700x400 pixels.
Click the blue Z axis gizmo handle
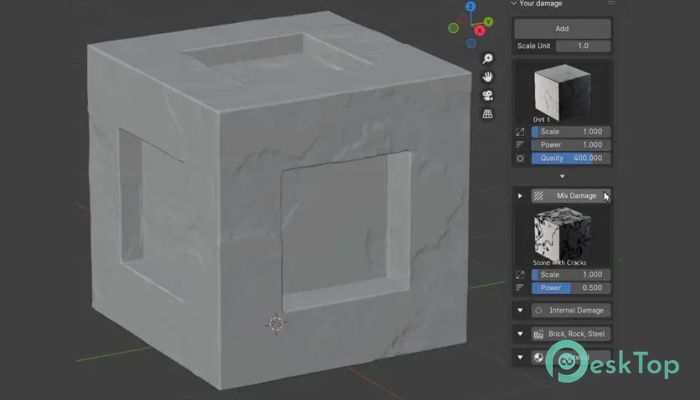pos(471,6)
